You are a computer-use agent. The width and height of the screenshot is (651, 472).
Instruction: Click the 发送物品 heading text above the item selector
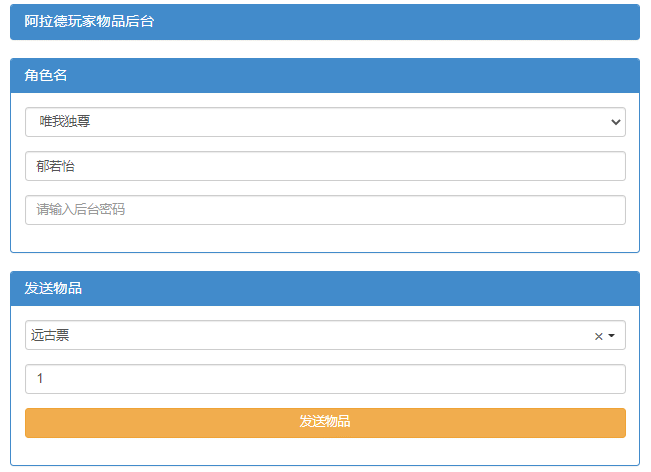click(x=53, y=289)
